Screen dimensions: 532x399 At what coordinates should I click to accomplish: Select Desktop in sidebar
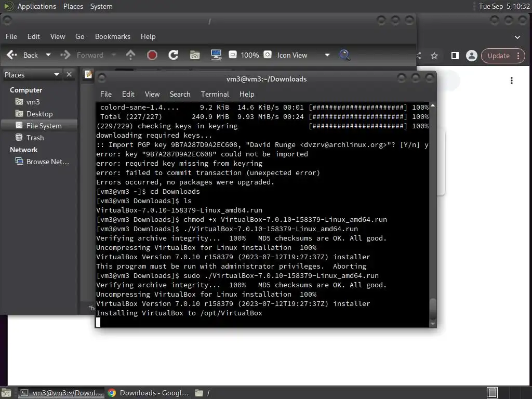click(39, 114)
